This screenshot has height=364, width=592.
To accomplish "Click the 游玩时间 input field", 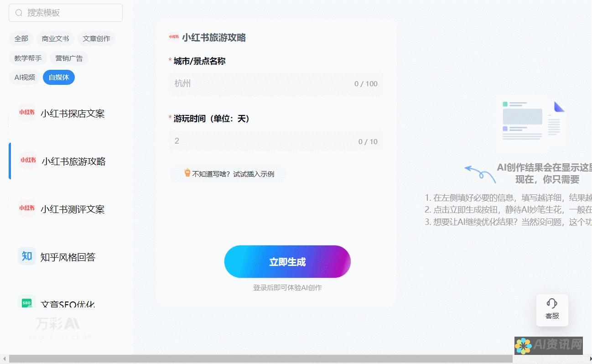I will click(x=276, y=141).
